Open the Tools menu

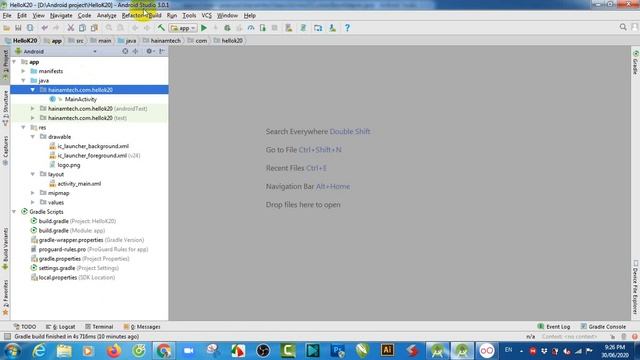click(189, 16)
